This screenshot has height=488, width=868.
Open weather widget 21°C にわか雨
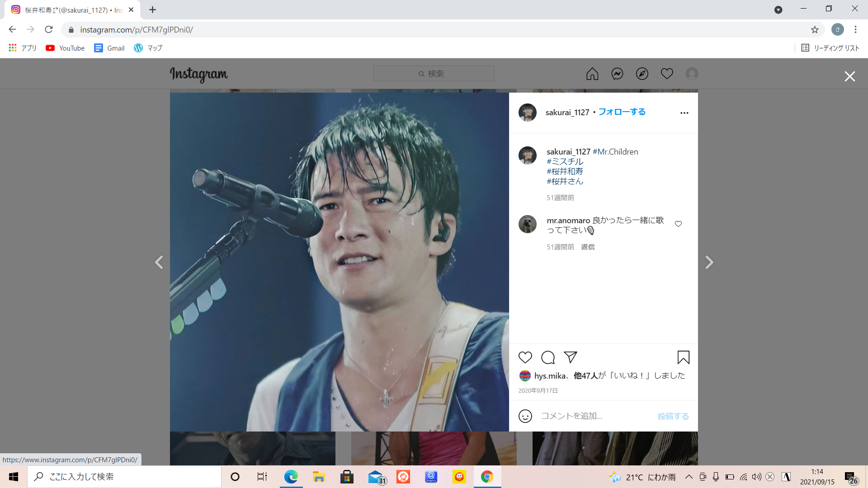(x=642, y=477)
